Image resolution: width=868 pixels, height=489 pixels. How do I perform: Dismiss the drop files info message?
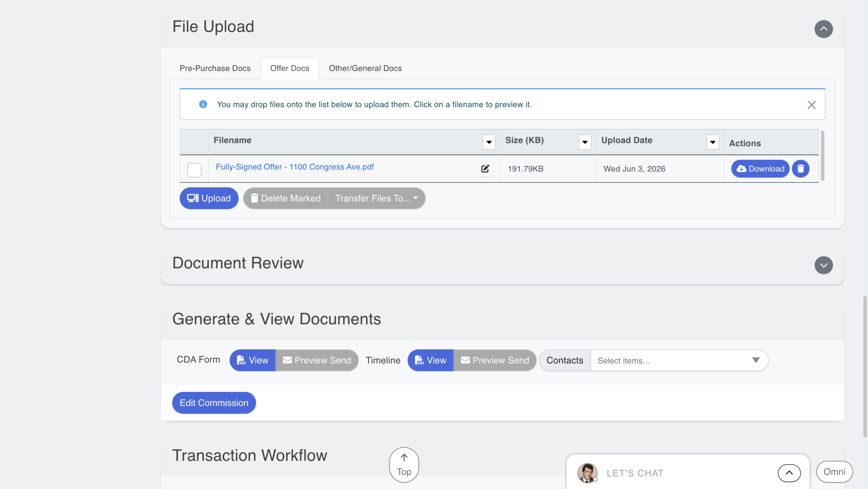pos(811,105)
